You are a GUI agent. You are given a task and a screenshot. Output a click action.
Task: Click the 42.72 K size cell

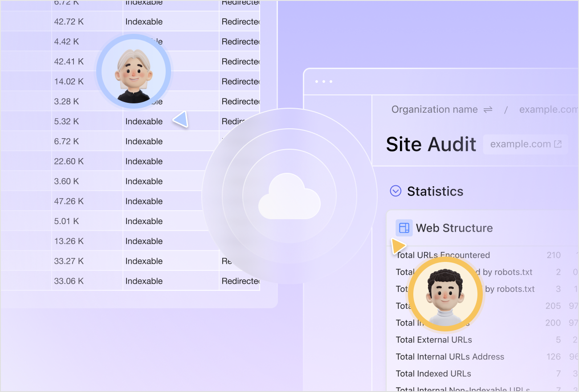click(x=68, y=22)
